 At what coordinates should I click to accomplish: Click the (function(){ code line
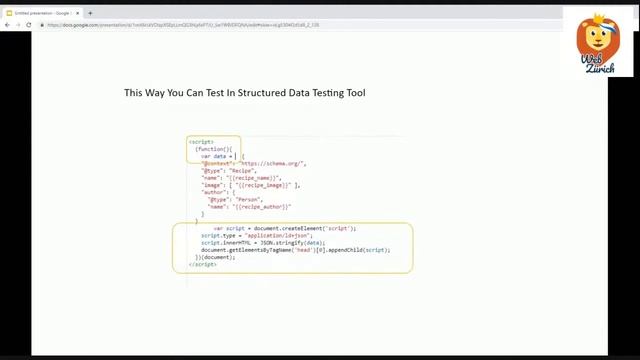[x=213, y=149]
